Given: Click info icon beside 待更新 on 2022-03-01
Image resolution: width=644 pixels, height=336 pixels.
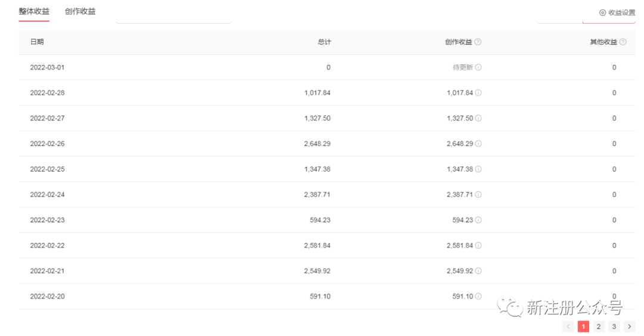Looking at the screenshot, I should point(479,67).
